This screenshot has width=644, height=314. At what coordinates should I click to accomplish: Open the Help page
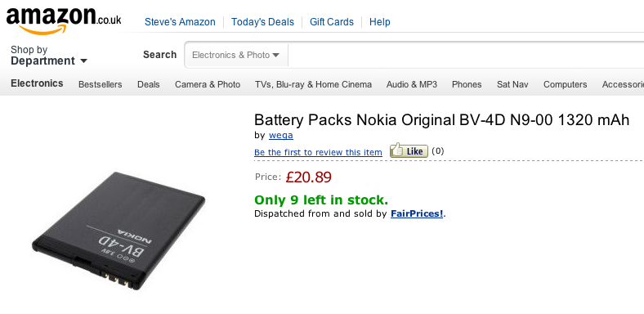379,22
